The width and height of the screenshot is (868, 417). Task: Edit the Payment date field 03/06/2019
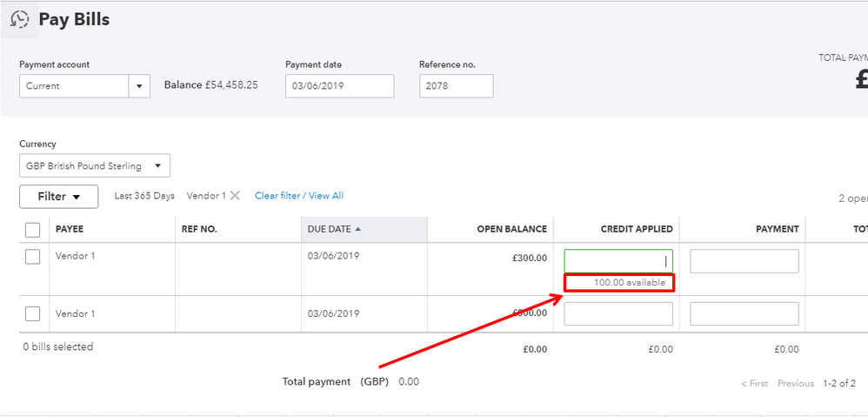point(339,86)
